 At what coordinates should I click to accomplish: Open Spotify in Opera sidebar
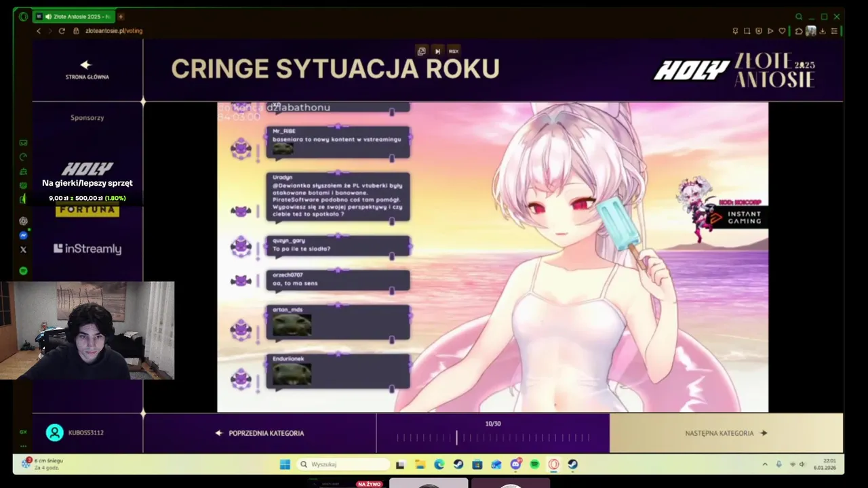24,271
